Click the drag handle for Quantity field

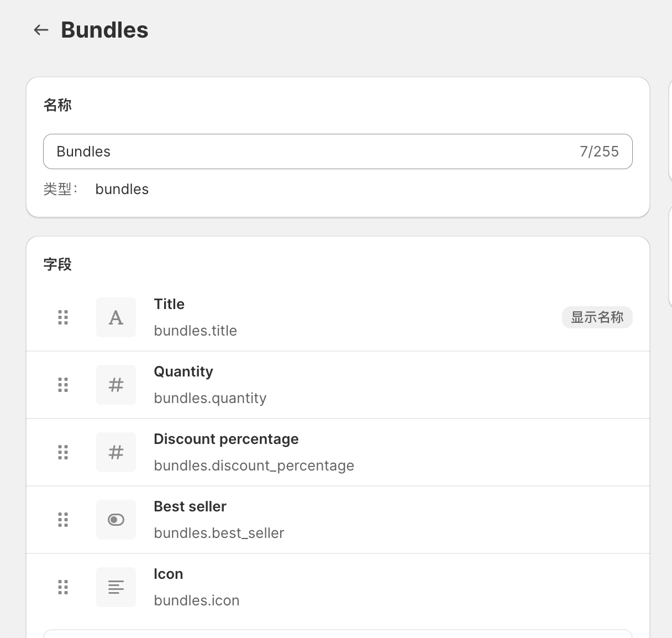63,385
